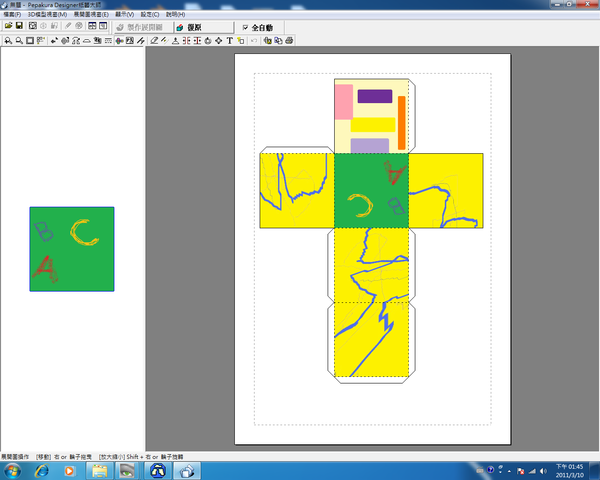Click the orange bar on the top face

(x=401, y=123)
